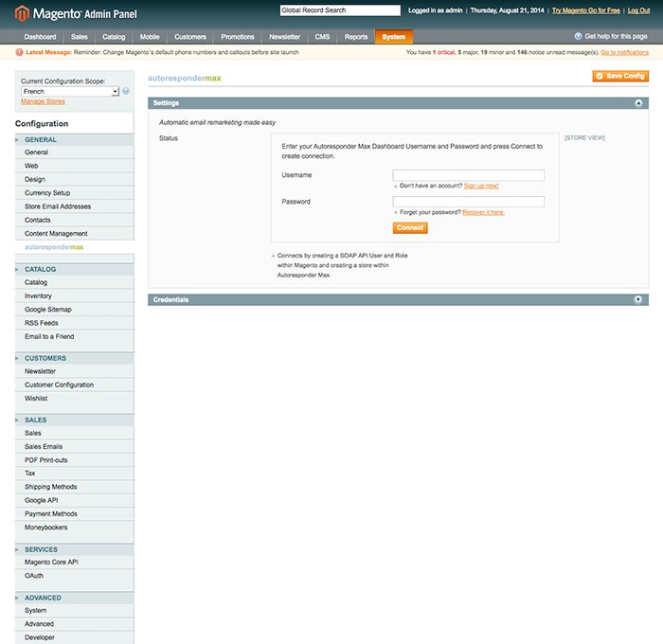This screenshot has height=644, width=663.
Task: Collapse the ADVANCED sidebar group
Action: pyautogui.click(x=75, y=598)
